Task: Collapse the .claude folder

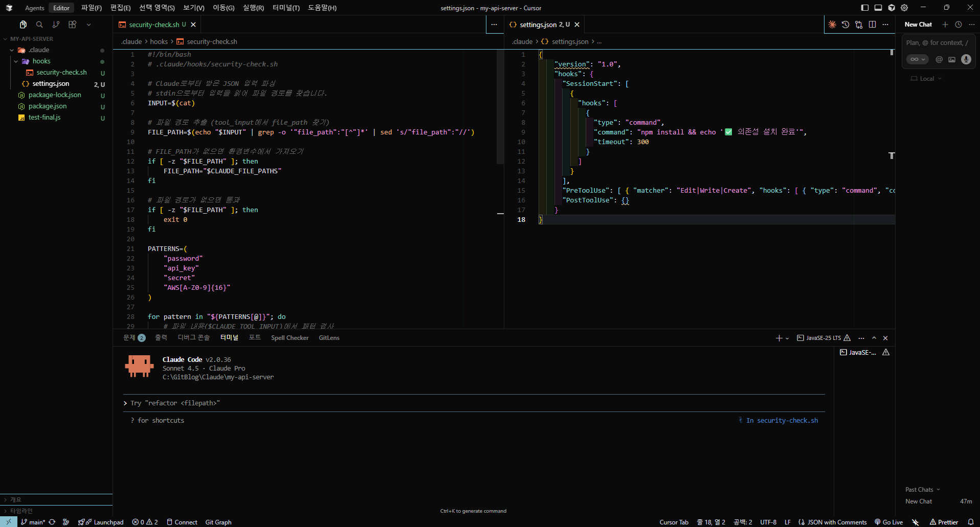Action: [12, 50]
